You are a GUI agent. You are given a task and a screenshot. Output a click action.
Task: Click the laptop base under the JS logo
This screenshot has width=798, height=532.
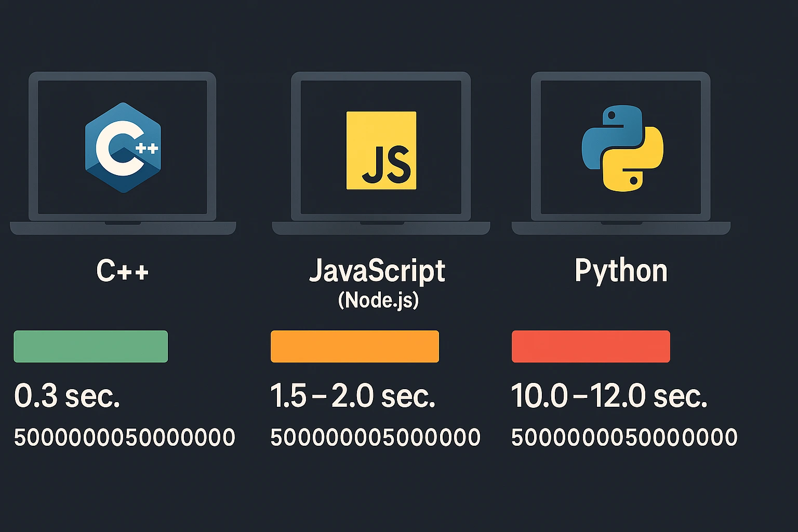381,228
